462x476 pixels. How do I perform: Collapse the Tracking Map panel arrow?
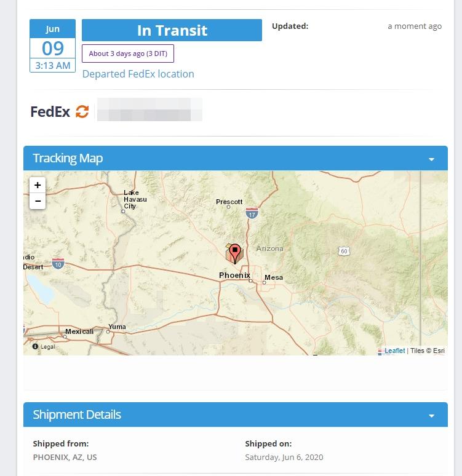[x=431, y=159]
